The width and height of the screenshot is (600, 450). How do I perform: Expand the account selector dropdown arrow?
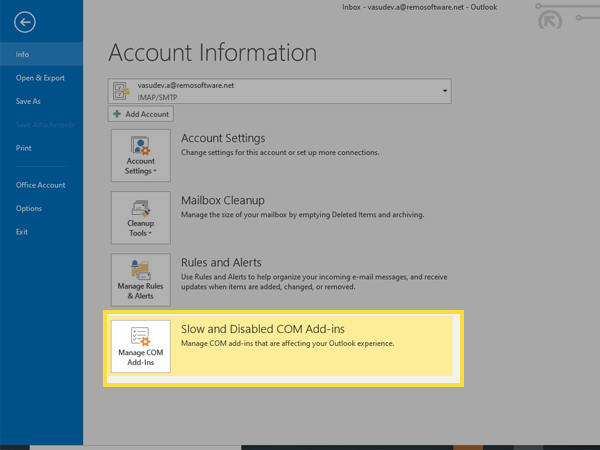tap(445, 91)
